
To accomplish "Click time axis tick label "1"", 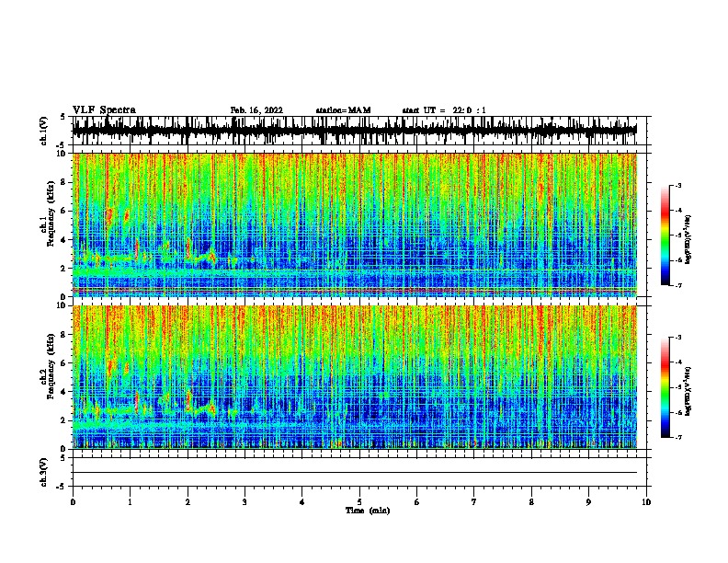I will tap(131, 502).
